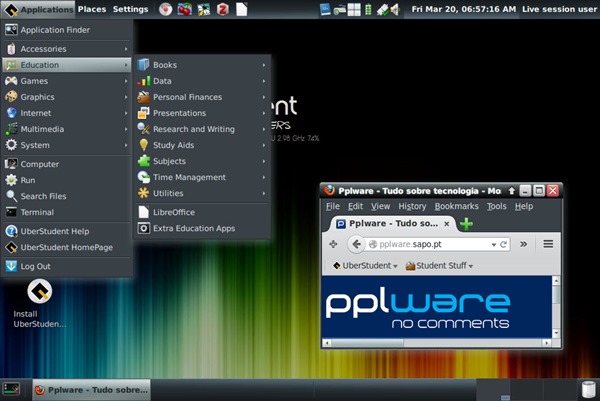Image resolution: width=600 pixels, height=401 pixels.
Task: Click the Study Aids lightbulb icon
Action: (143, 145)
